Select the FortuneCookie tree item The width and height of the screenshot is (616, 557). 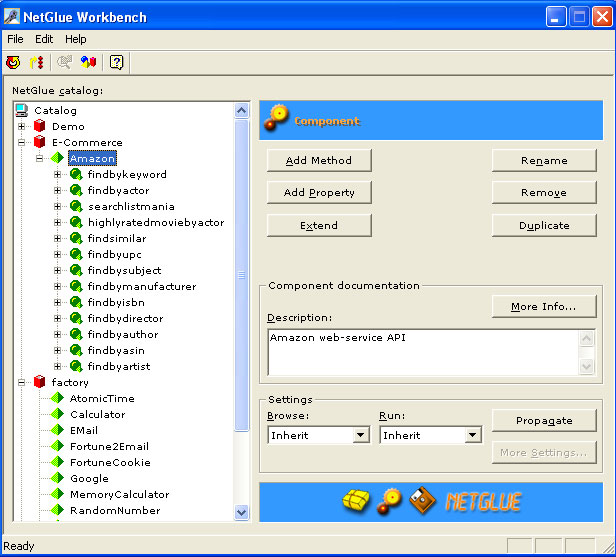click(x=109, y=463)
